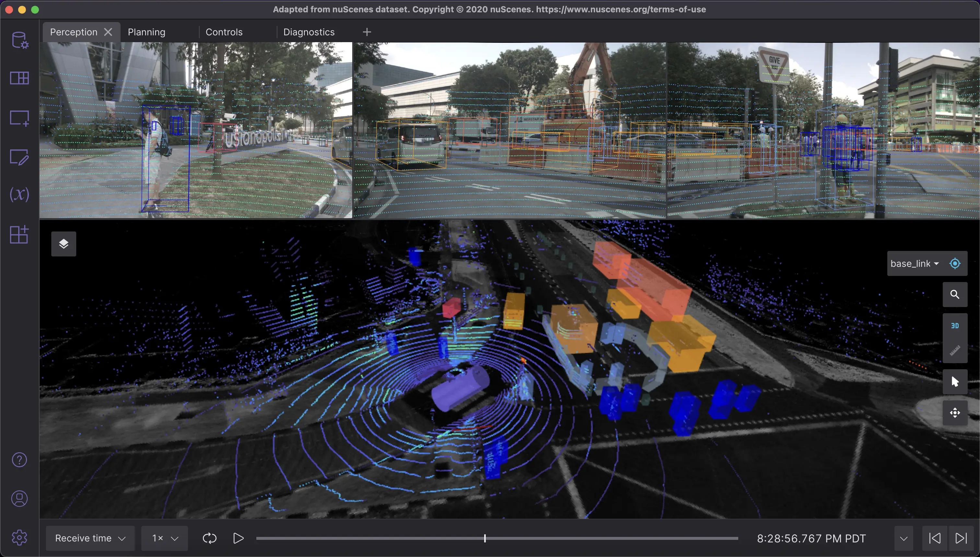The height and width of the screenshot is (557, 980).
Task: Open the variables (x) icon
Action: tap(19, 194)
